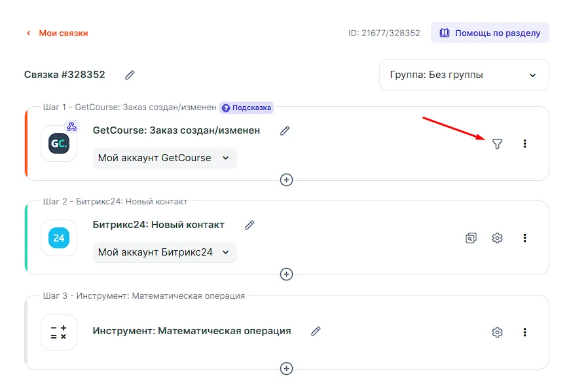This screenshot has width=588, height=382.
Task: Add a step after Математическая операция plus button
Action: [286, 368]
